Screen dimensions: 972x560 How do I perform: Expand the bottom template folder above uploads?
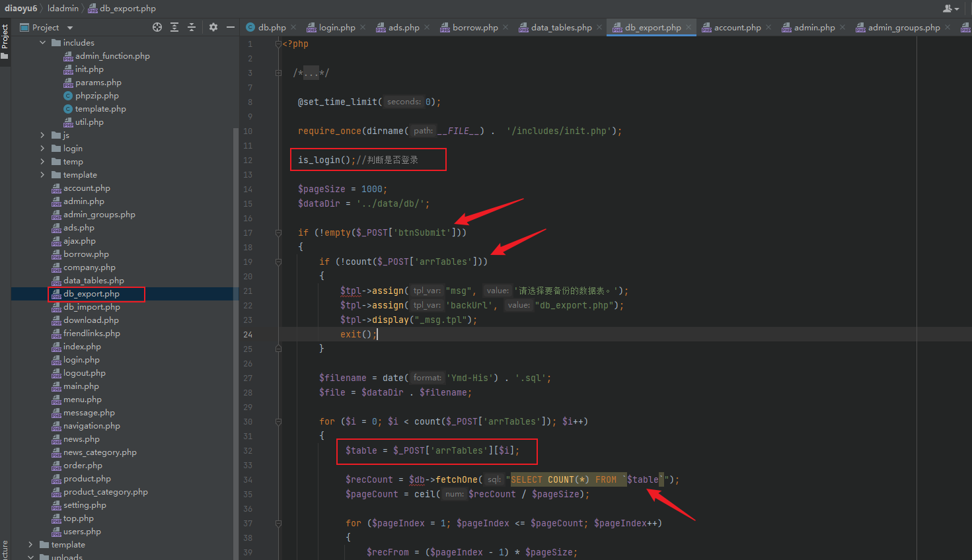click(30, 544)
